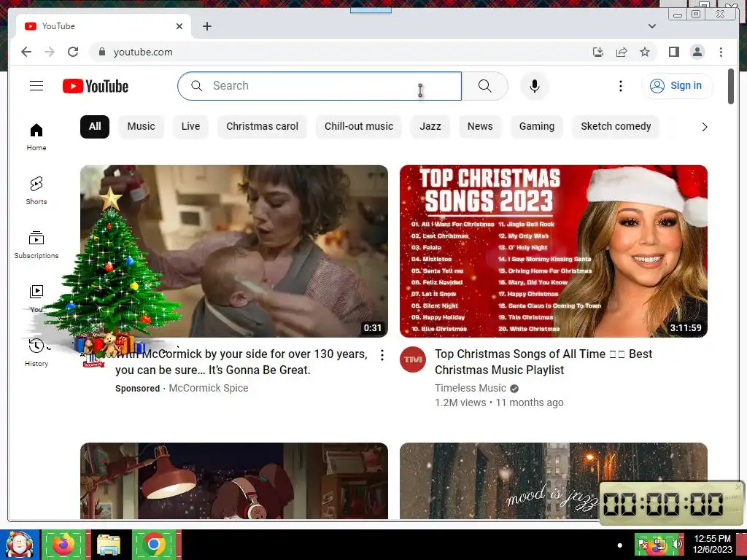Click browser back arrow
Screen dimensions: 747x560
coord(26,52)
